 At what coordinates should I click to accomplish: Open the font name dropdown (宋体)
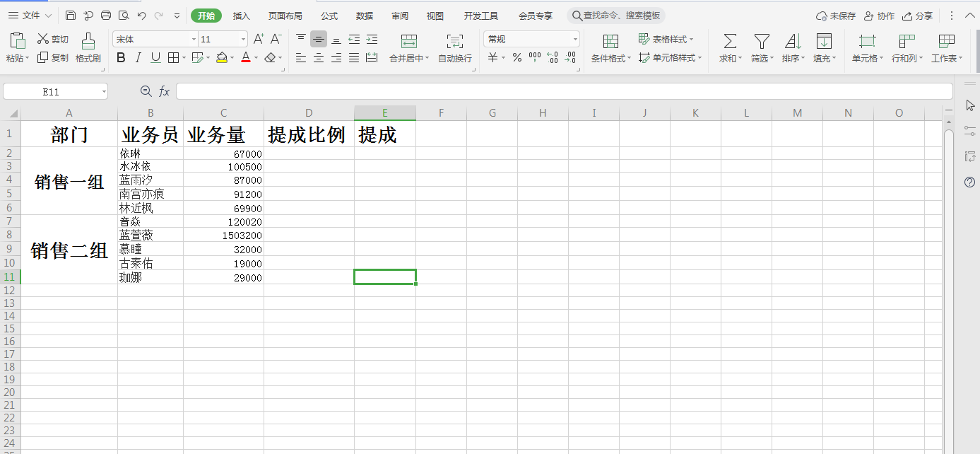point(194,40)
